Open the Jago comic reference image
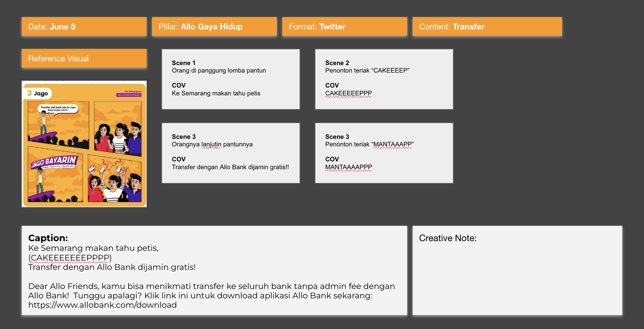This screenshot has height=329, width=644. pyautogui.click(x=84, y=144)
